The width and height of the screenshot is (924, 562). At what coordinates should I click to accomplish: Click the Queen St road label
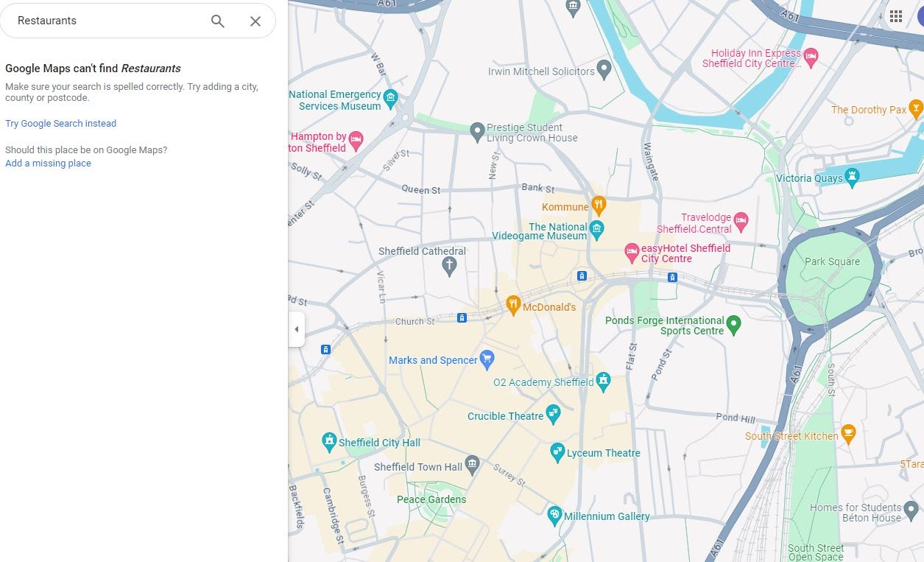pyautogui.click(x=421, y=190)
